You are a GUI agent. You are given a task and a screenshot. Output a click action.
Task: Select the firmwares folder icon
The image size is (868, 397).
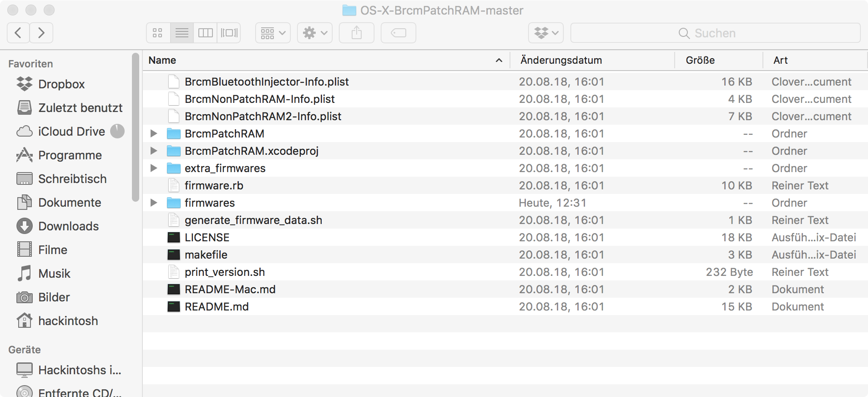(x=173, y=203)
